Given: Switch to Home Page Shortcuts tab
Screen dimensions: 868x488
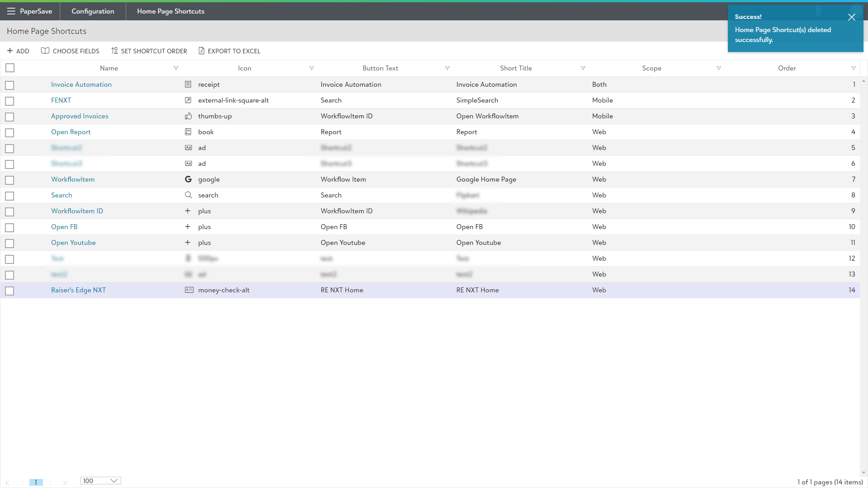Looking at the screenshot, I should pyautogui.click(x=170, y=11).
